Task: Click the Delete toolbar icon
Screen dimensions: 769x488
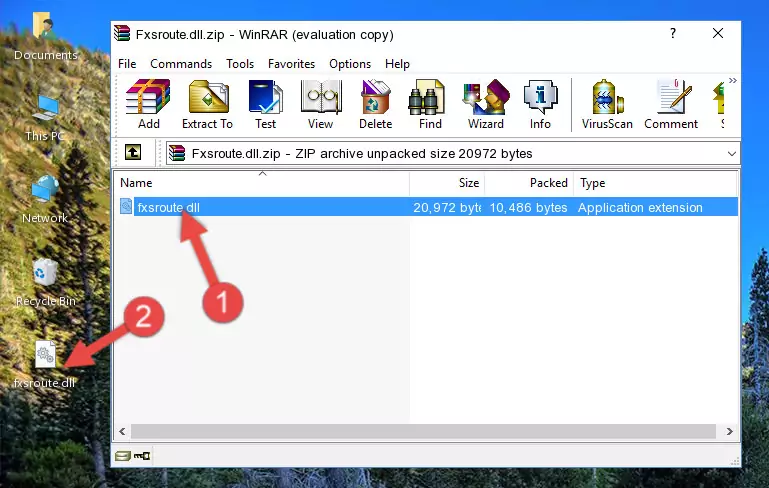Action: pos(375,104)
